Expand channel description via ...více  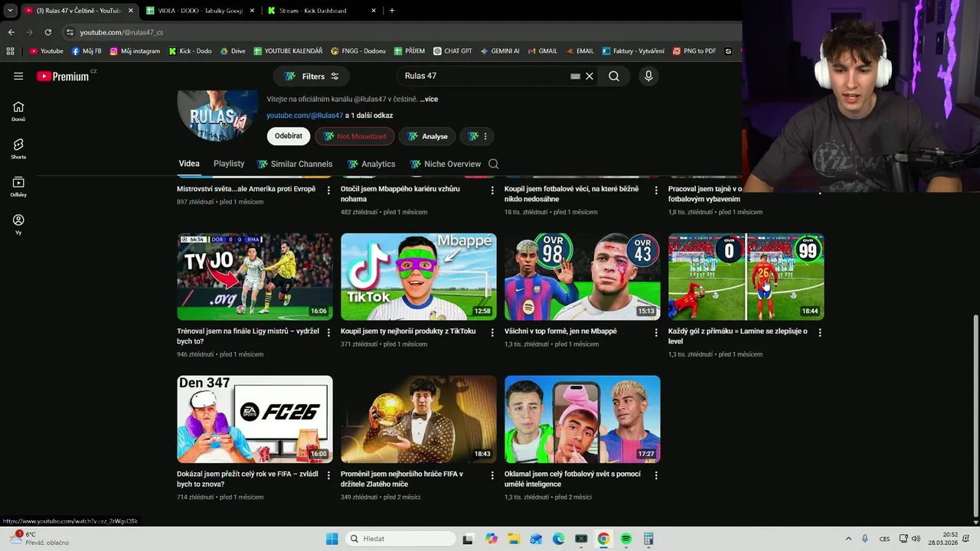[x=429, y=99]
